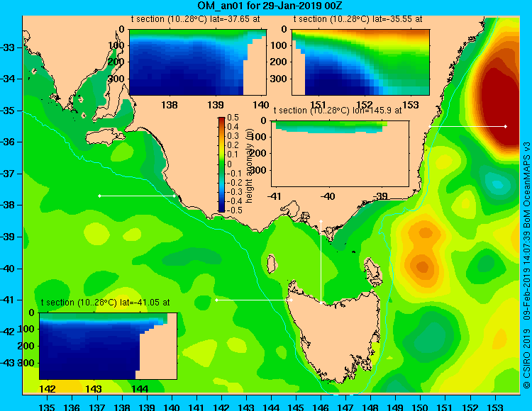Click the '138' axis label of the lat=-37.65 inset

(x=170, y=105)
